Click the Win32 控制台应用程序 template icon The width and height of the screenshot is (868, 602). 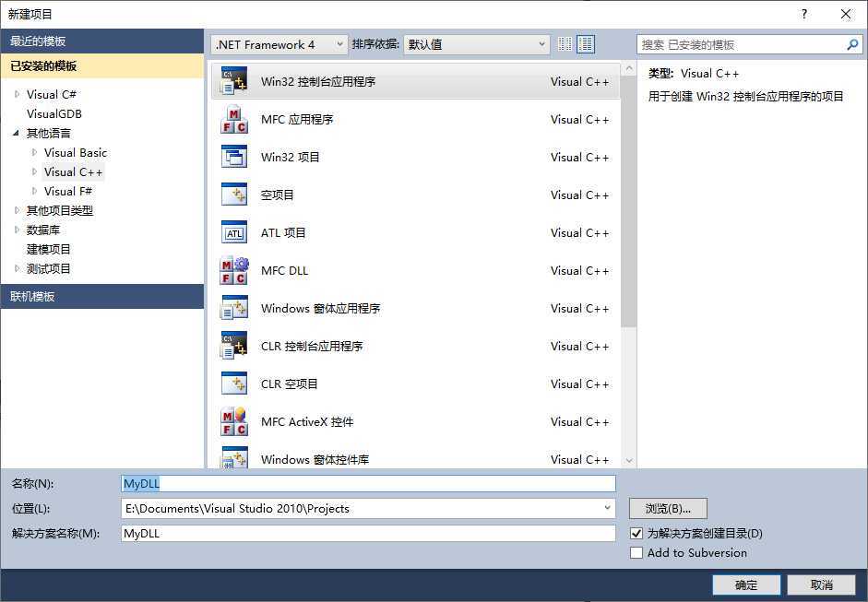click(234, 81)
